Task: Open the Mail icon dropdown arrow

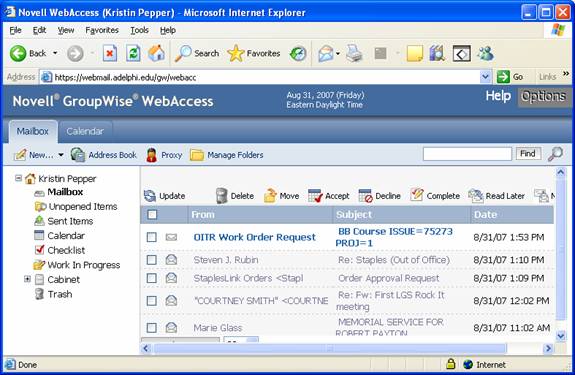Action: 337,54
